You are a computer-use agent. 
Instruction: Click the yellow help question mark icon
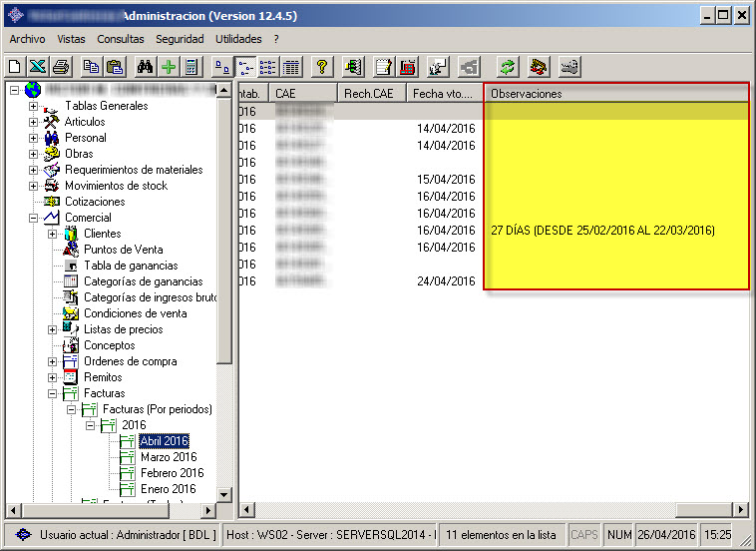pyautogui.click(x=321, y=67)
